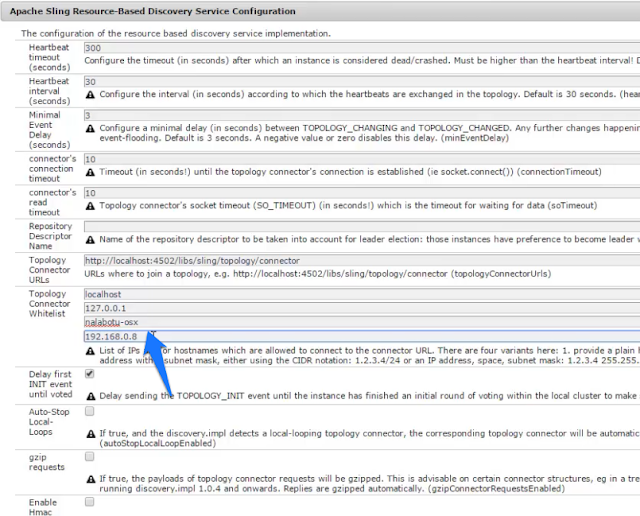Click warning icon beside Minimal Event Delay description

click(x=90, y=129)
